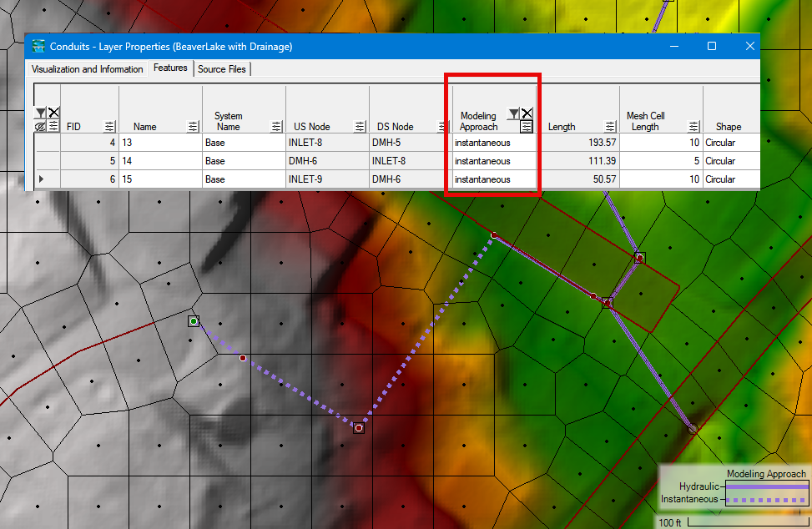Image resolution: width=812 pixels, height=529 pixels.
Task: Click the instantaneous cell for conduit 13
Action: 492,142
